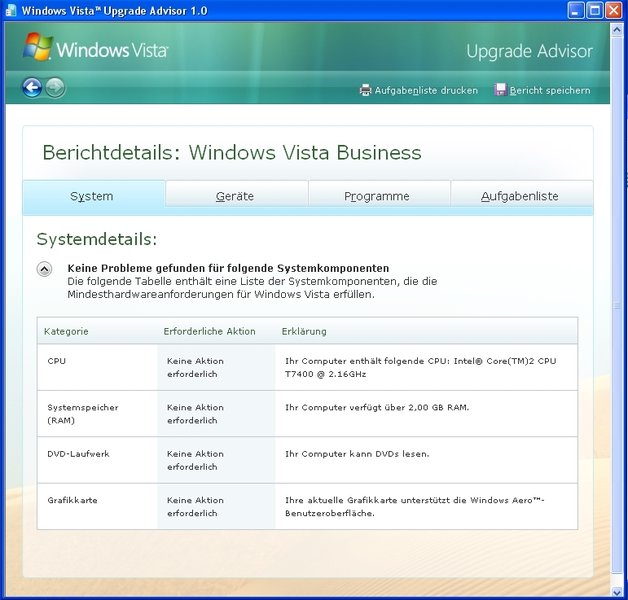The image size is (628, 600).
Task: Click 'Keine Aktion erforderlich' in DVD-Laufwerk row
Action: (195, 460)
